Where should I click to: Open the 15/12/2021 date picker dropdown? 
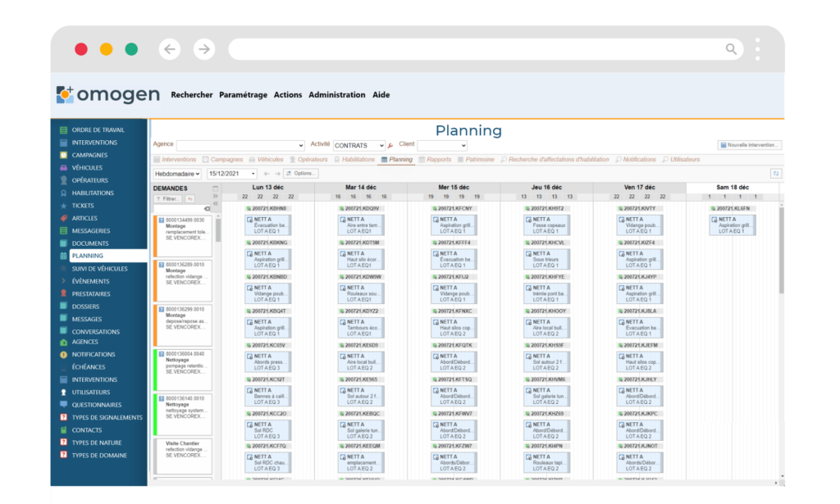click(232, 174)
